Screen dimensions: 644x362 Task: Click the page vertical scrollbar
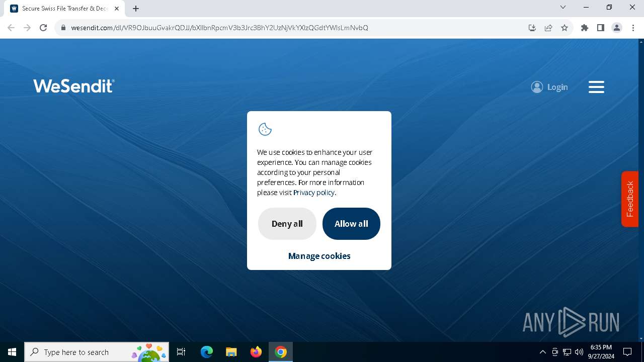point(641,190)
